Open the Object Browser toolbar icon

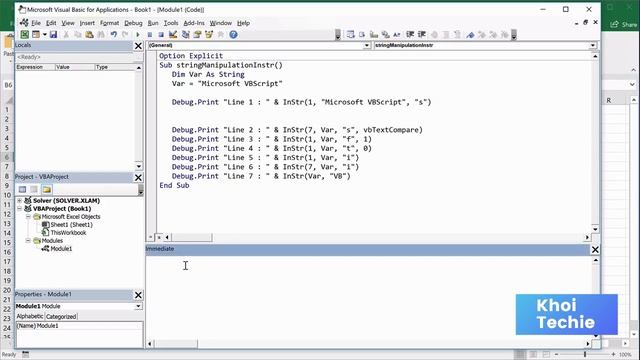[x=209, y=35]
